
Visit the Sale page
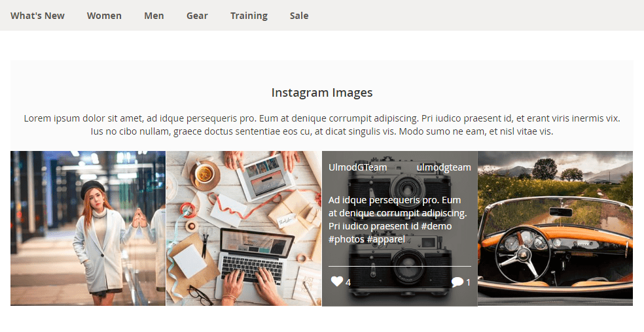point(299,16)
